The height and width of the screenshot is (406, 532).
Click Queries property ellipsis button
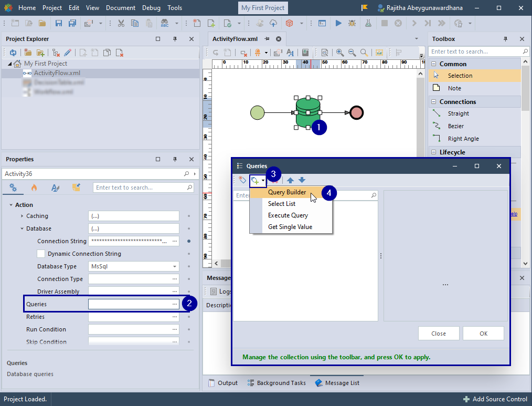[x=174, y=304]
